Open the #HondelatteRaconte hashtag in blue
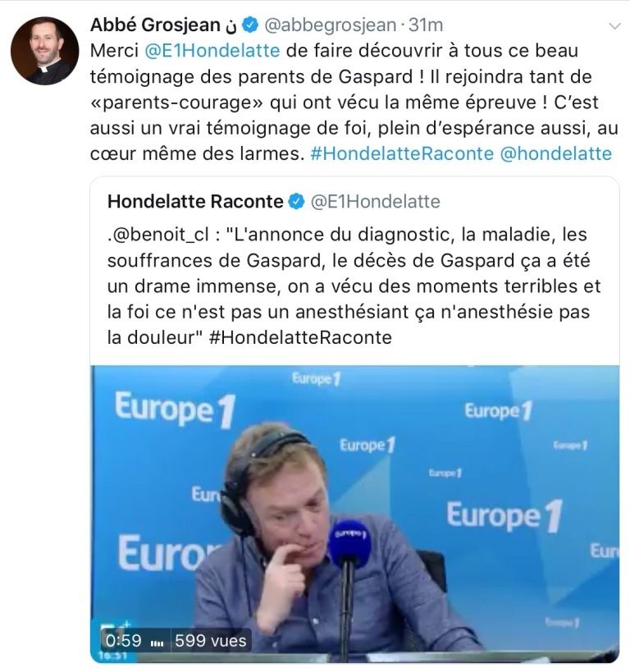This screenshot has width=630, height=672. pyautogui.click(x=402, y=154)
